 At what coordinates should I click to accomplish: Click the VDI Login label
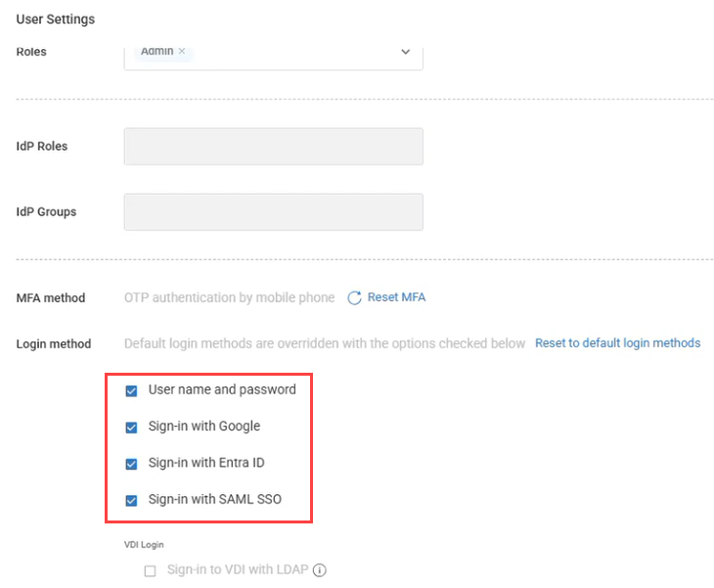(x=144, y=545)
